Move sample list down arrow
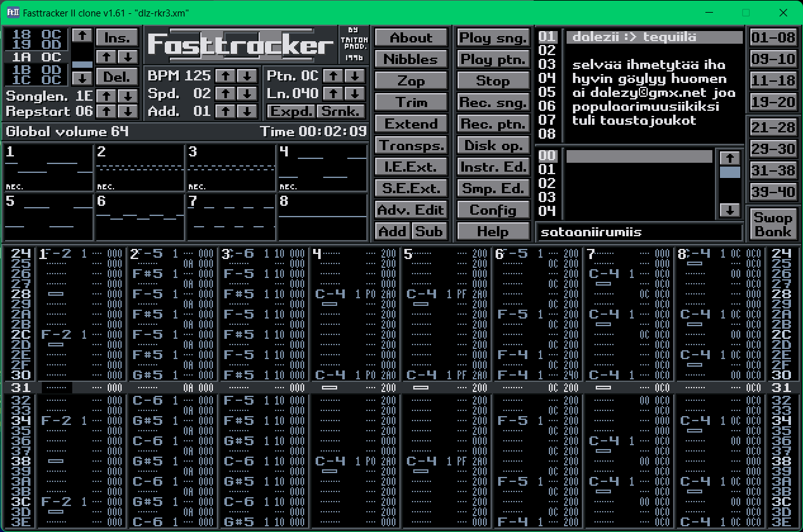The width and height of the screenshot is (803, 532). [x=730, y=209]
